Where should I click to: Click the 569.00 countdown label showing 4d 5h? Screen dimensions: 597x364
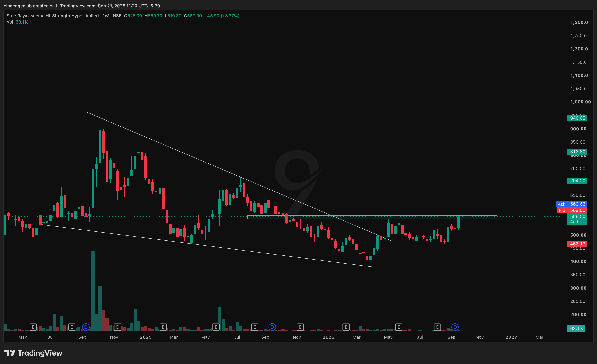coord(577,219)
